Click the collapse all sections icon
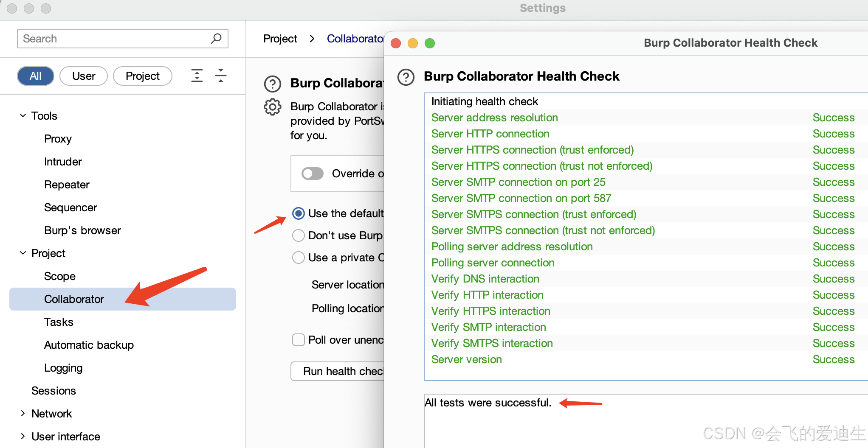The image size is (868, 448). click(221, 76)
